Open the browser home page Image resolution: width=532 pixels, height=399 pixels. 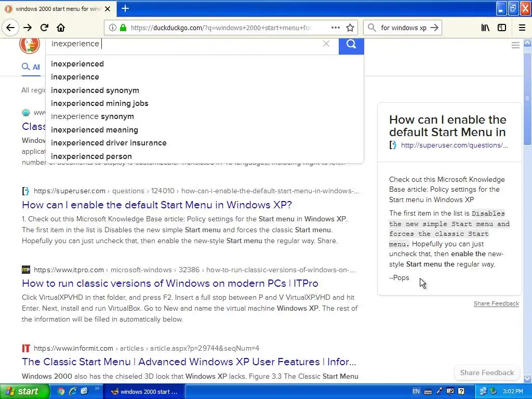pos(61,28)
